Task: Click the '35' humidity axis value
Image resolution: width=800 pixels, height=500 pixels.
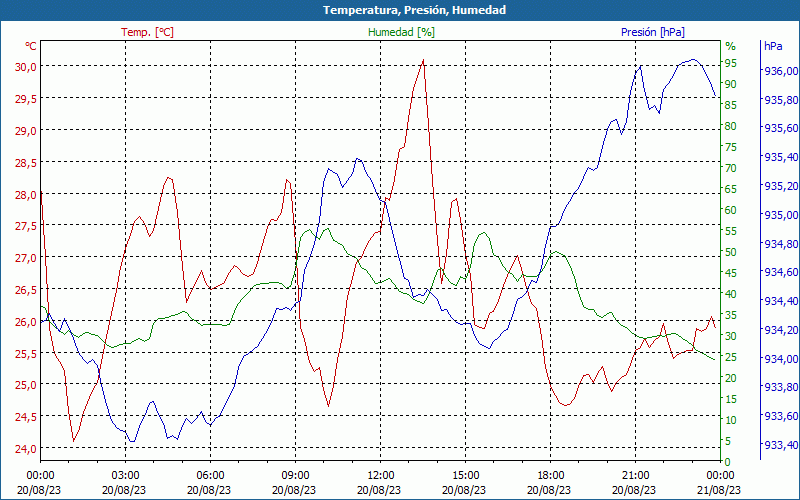Action: (x=731, y=315)
